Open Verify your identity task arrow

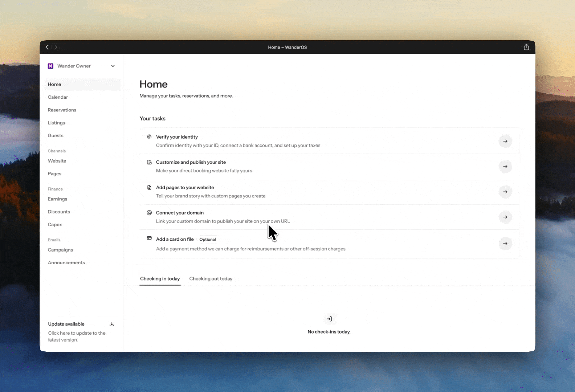coord(505,141)
